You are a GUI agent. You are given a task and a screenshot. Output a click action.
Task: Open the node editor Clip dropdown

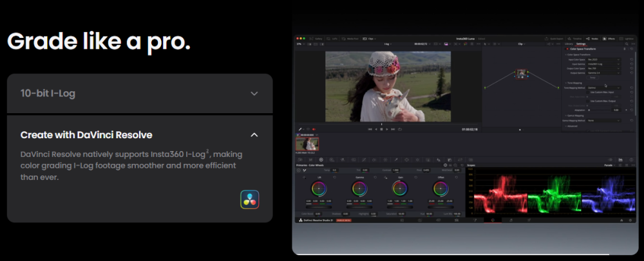tap(522, 44)
